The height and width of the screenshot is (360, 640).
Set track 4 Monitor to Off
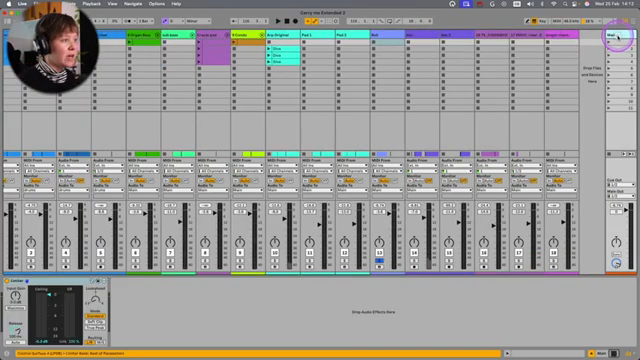point(80,180)
